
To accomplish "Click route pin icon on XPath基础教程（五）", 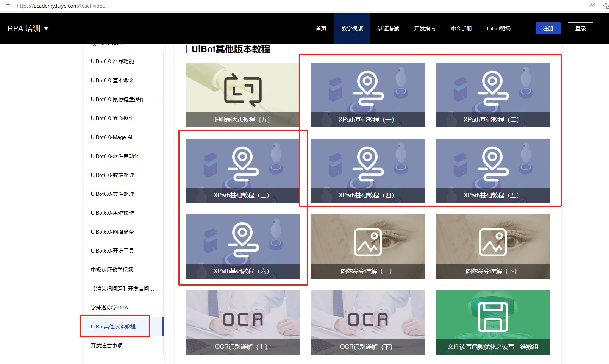I will coord(493,164).
